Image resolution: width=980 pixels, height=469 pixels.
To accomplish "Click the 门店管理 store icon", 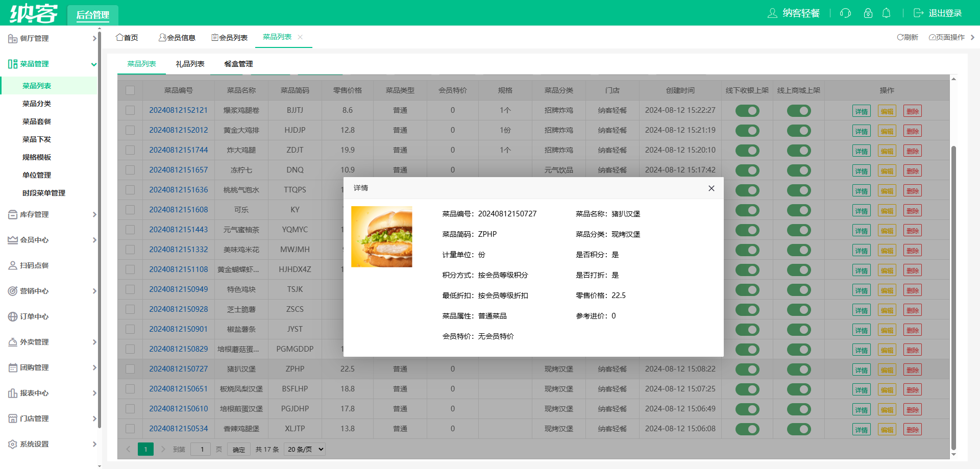I will [x=13, y=418].
